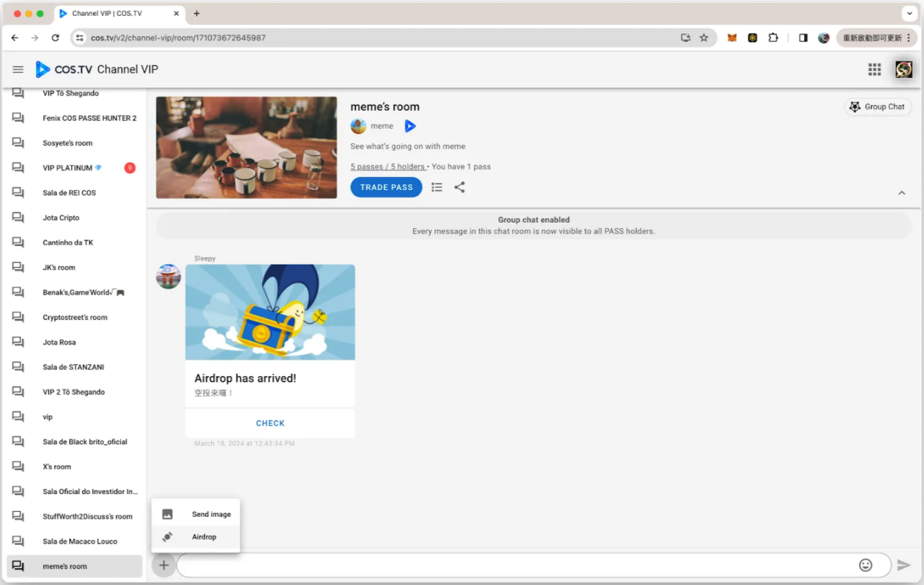Open the emoji picker
924x585 pixels.
point(865,565)
